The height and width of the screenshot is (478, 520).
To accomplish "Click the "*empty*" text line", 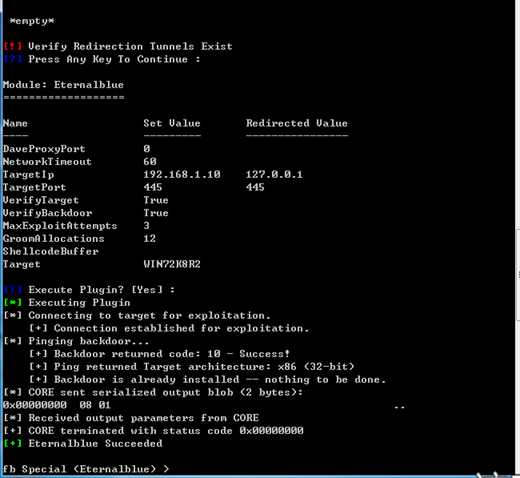I will (x=32, y=21).
